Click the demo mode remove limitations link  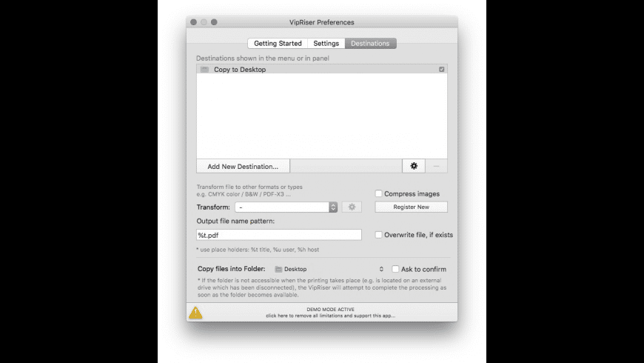click(x=330, y=316)
